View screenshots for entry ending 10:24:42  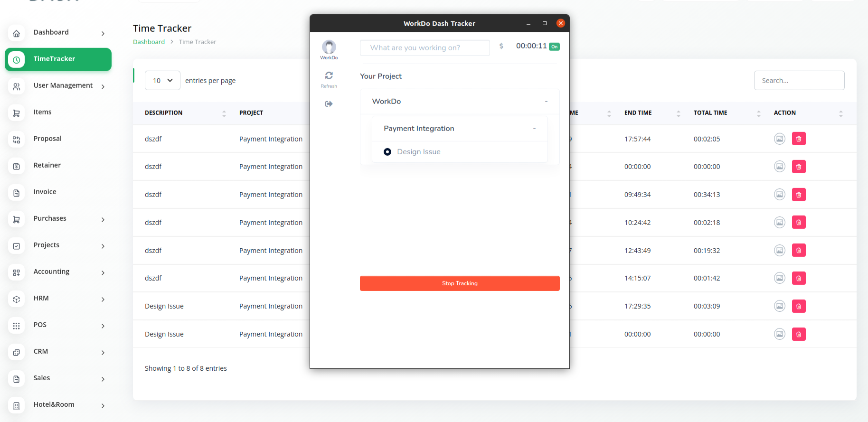[780, 222]
